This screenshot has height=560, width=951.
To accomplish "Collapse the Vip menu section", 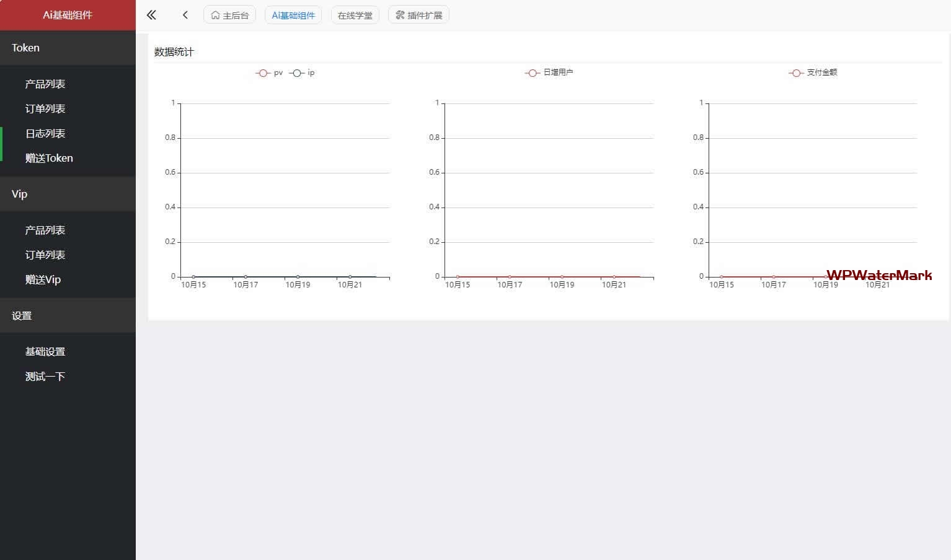I will pos(68,194).
